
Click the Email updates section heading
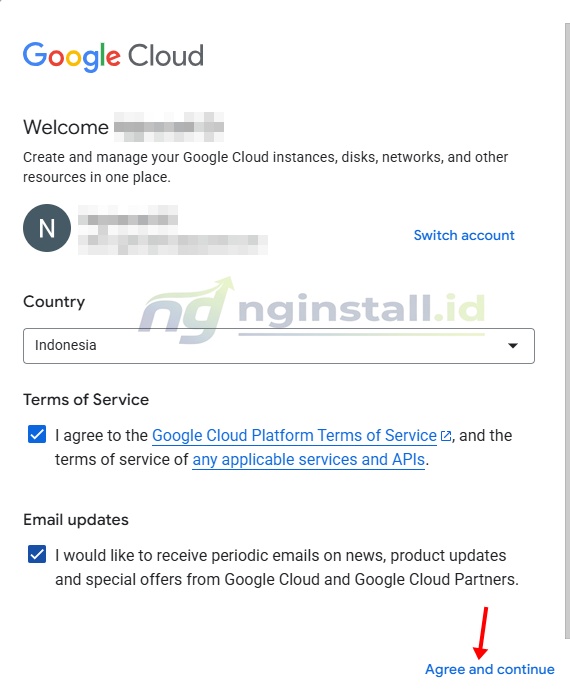76,520
